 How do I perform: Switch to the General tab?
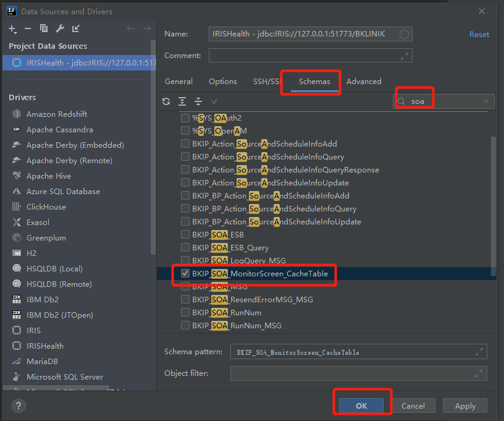[178, 82]
